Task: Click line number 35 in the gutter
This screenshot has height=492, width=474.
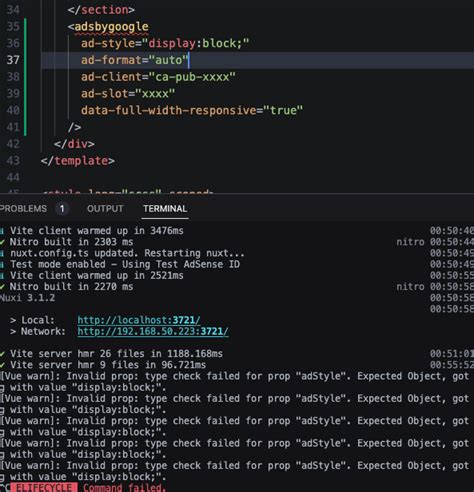Action: coord(13,26)
